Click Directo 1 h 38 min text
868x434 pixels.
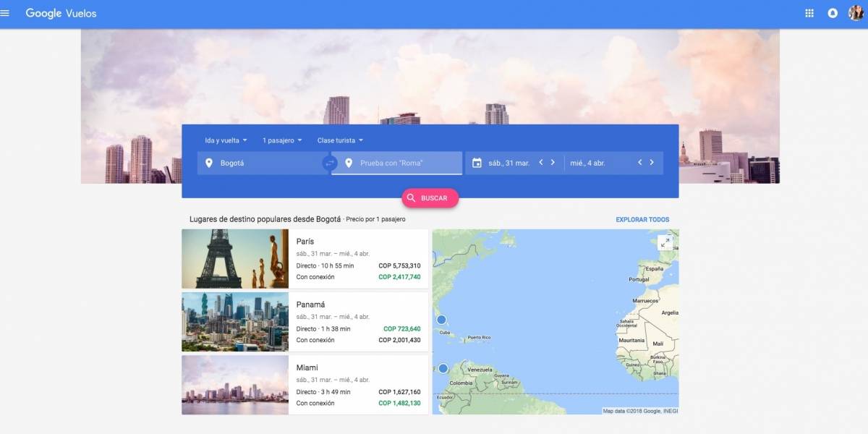tap(323, 329)
